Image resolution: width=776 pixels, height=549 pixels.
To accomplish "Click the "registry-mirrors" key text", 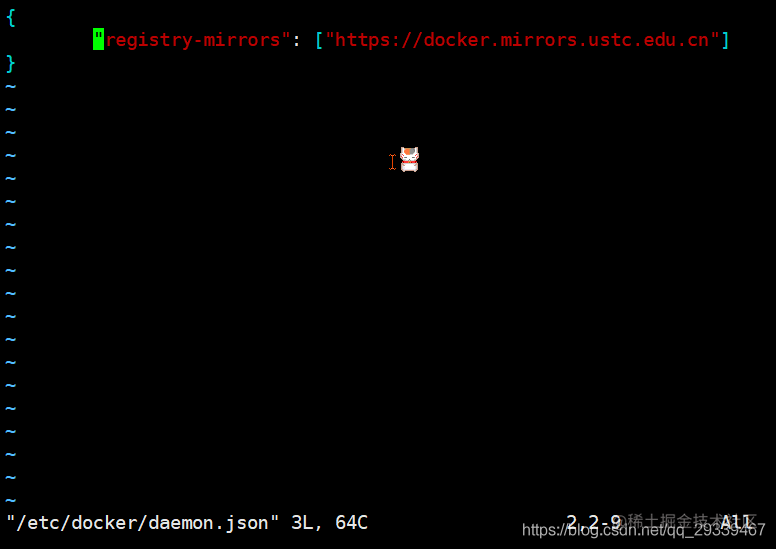I will coord(192,40).
